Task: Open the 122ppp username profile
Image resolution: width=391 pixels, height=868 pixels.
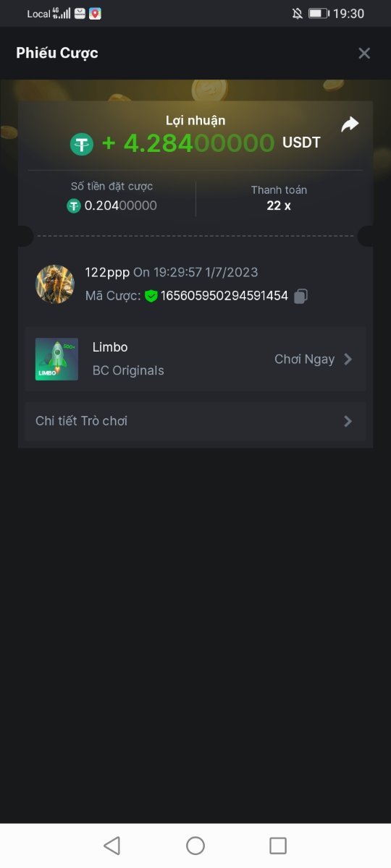Action: coord(107,273)
